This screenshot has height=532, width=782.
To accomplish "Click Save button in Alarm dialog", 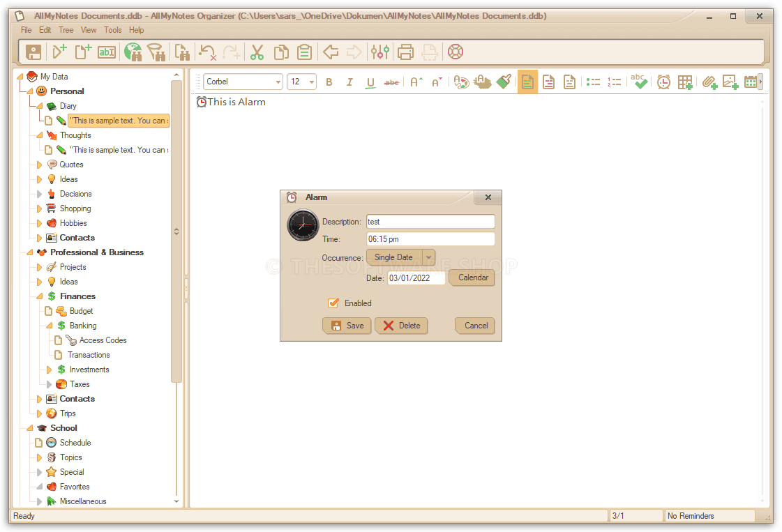I will (347, 326).
